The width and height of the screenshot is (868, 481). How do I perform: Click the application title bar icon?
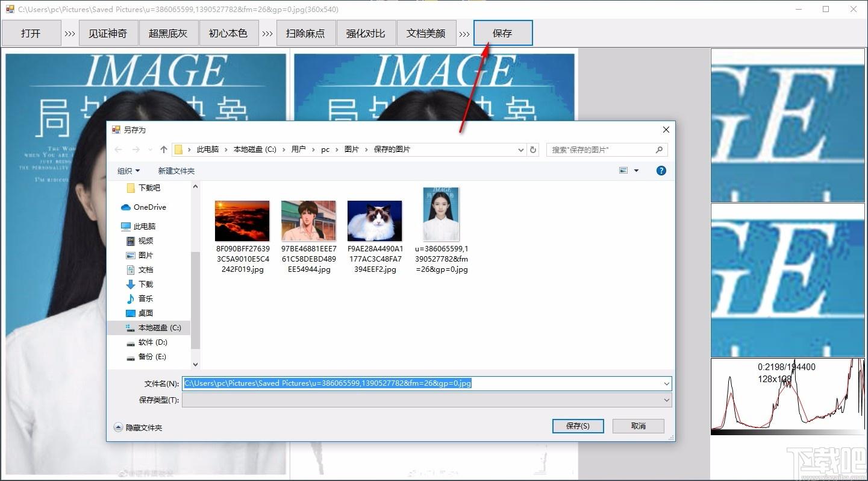click(x=10, y=9)
